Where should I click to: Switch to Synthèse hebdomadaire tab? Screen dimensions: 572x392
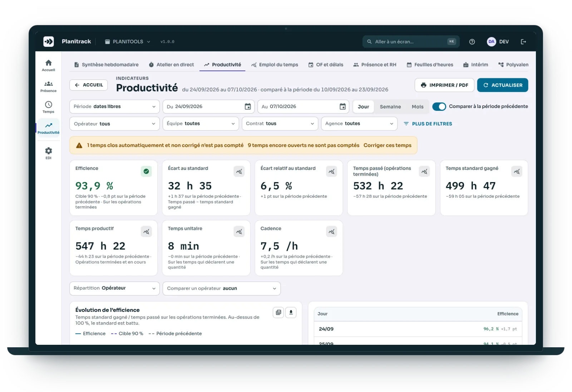107,65
